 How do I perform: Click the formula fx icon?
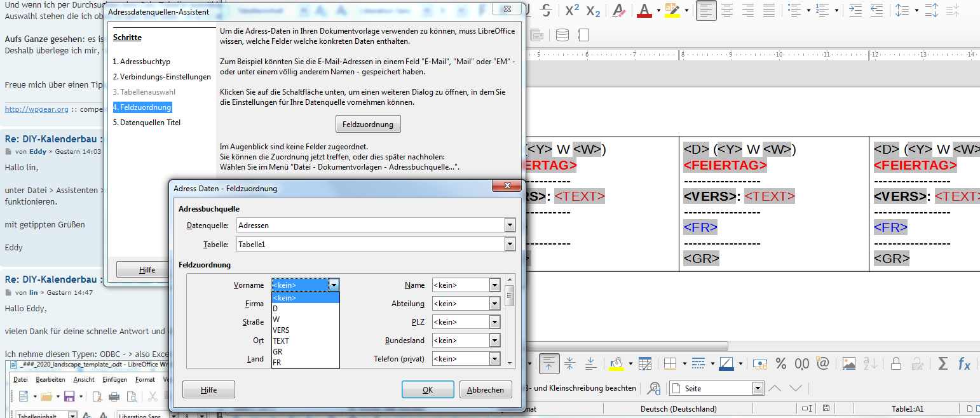tap(964, 363)
